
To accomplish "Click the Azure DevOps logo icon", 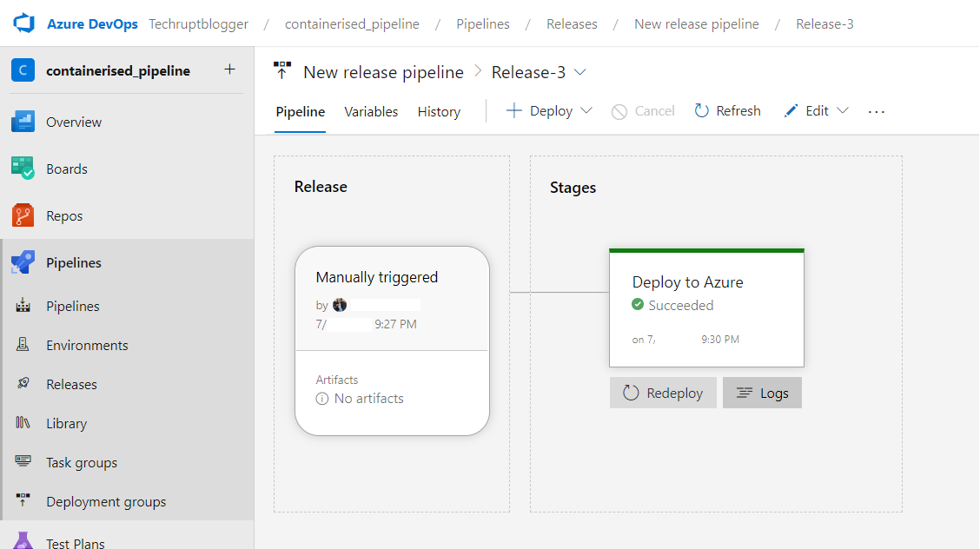I will 23,23.
